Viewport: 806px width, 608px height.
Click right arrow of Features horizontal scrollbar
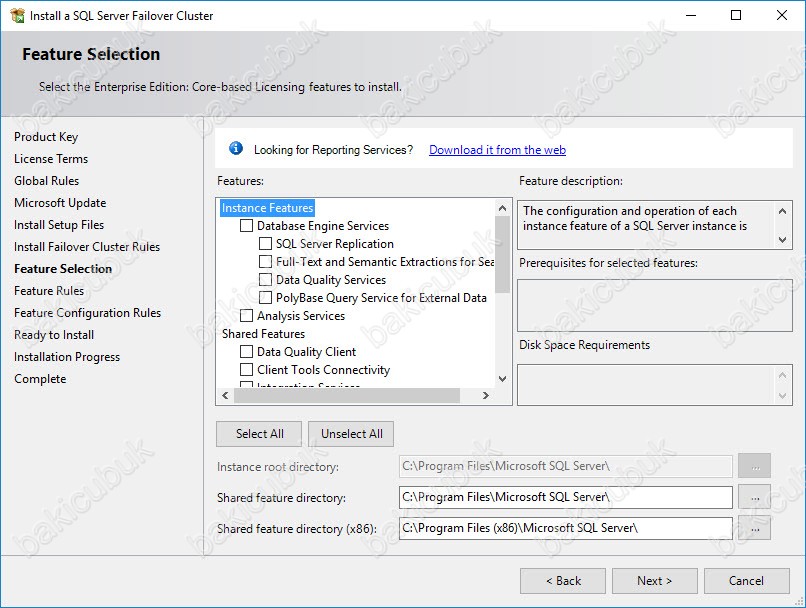point(486,395)
